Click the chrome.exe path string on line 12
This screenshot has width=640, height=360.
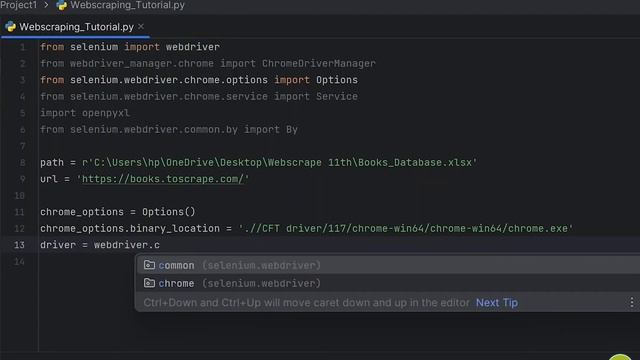click(406, 229)
